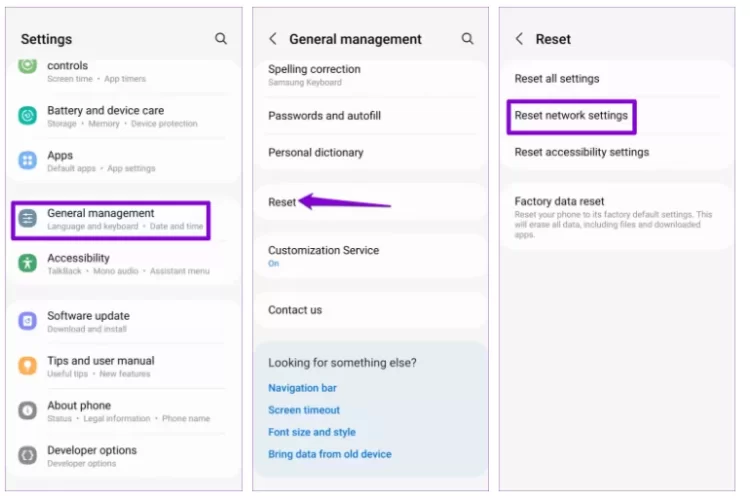Open the Reset menu entry
Screen dimensions: 750x500
click(282, 202)
